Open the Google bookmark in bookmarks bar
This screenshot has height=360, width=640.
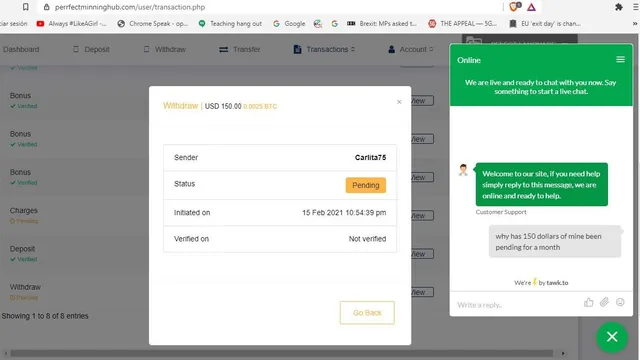pos(289,24)
